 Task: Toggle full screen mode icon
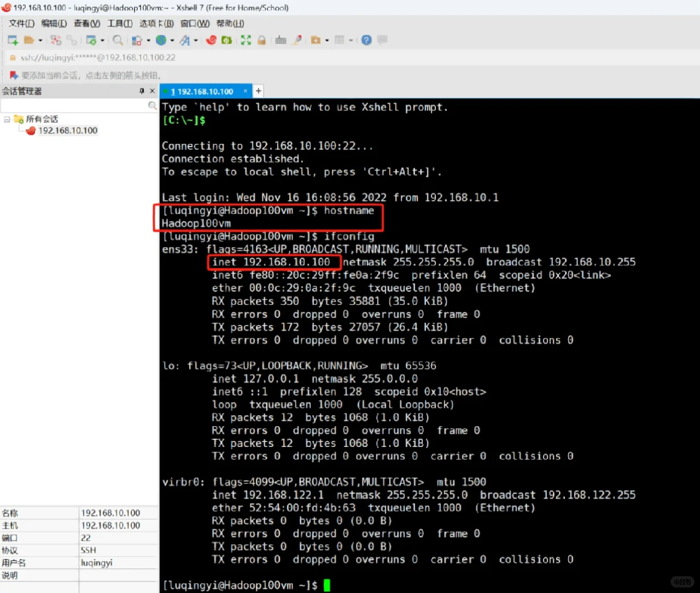click(246, 40)
